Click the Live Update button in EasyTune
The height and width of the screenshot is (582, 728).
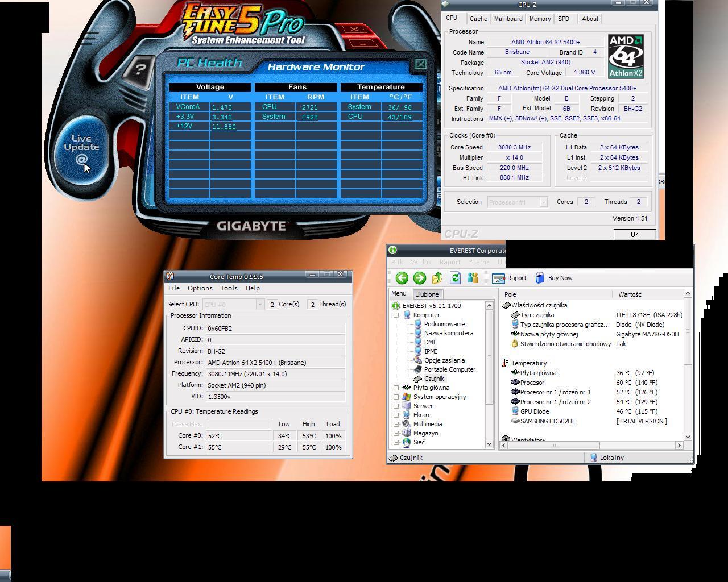(x=81, y=149)
